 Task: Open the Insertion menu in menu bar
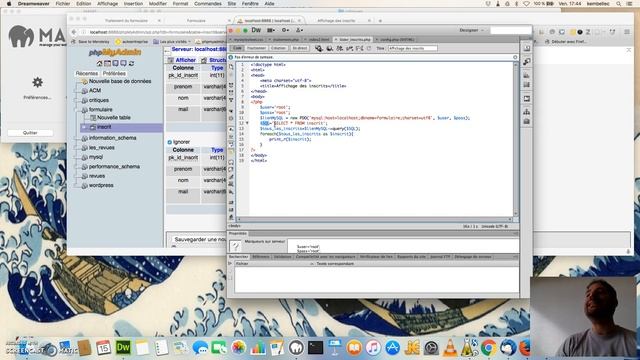coord(133,4)
